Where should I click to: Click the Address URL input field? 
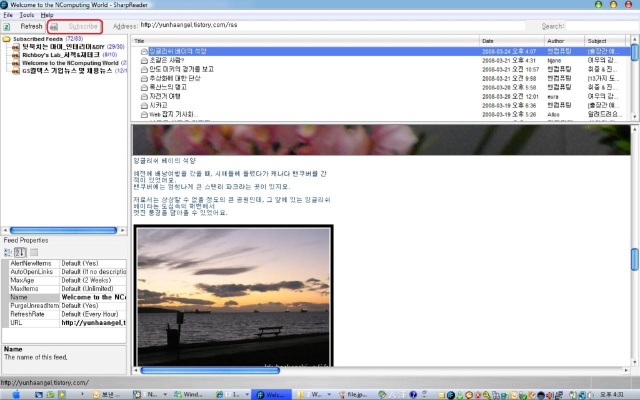click(332, 25)
